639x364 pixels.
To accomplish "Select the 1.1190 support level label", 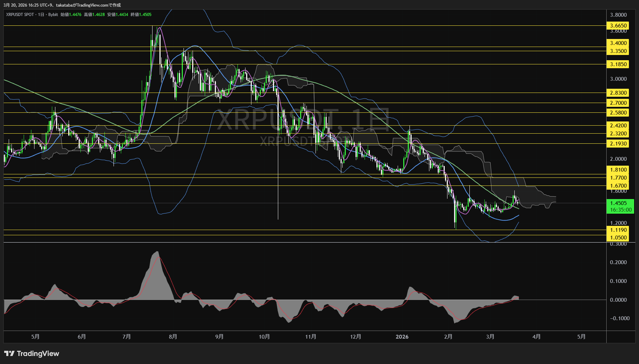I will point(618,230).
